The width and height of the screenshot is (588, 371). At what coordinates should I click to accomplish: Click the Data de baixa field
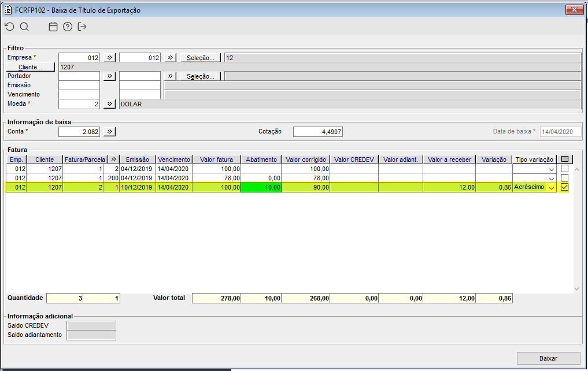(x=561, y=132)
